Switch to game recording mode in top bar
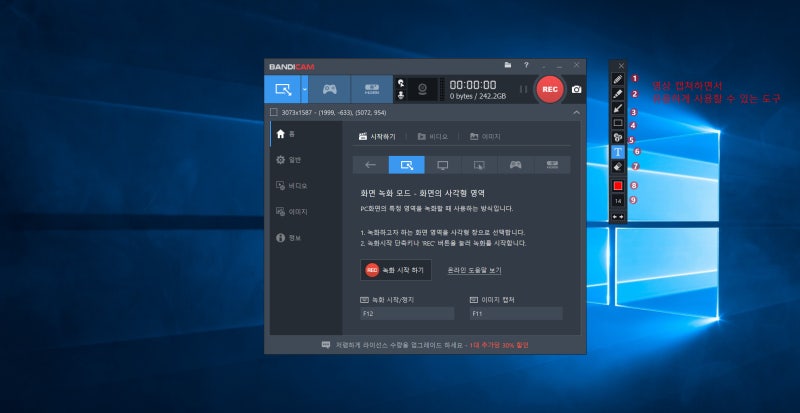 330,89
